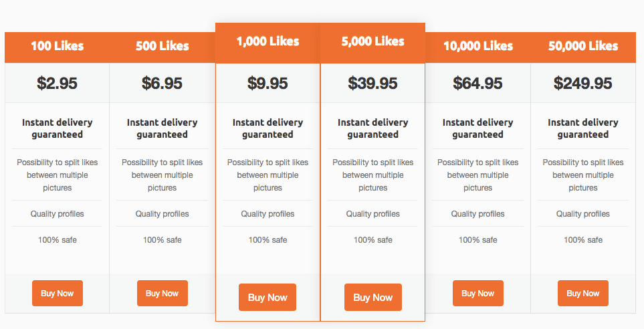Screen dimensions: 644x329
Task: Click the $39.95 price
Action: pos(372,84)
